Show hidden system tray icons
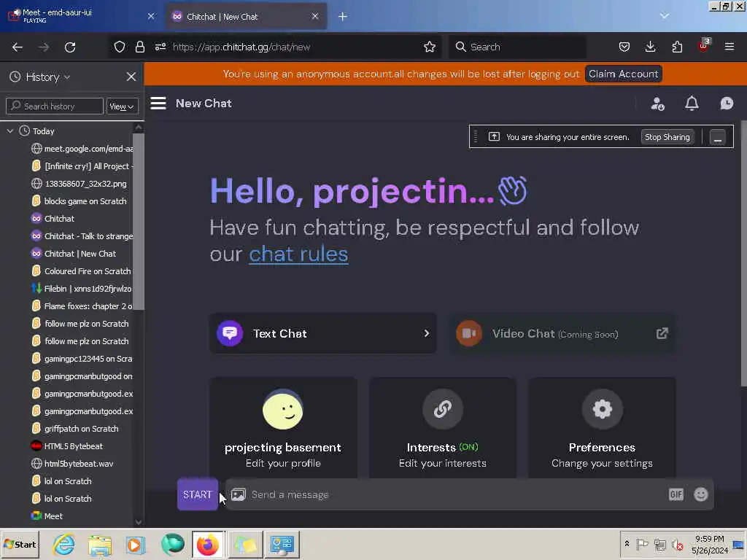This screenshot has width=747, height=560. click(x=627, y=544)
